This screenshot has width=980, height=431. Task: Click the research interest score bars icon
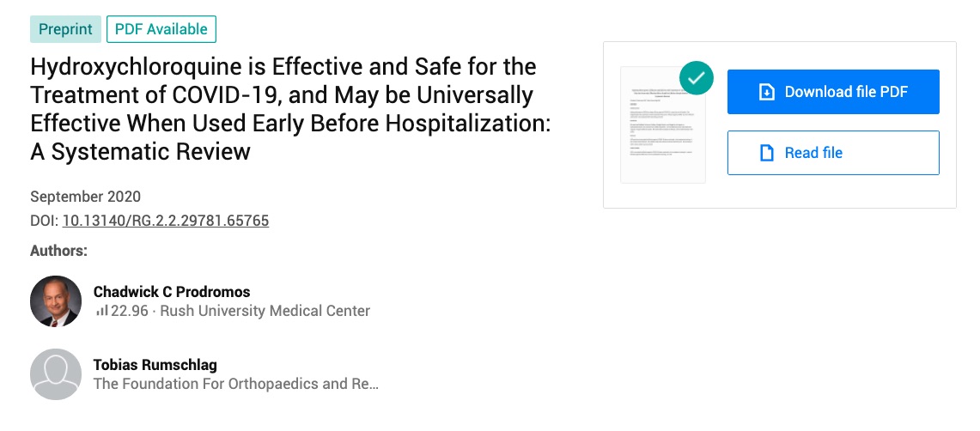(101, 311)
